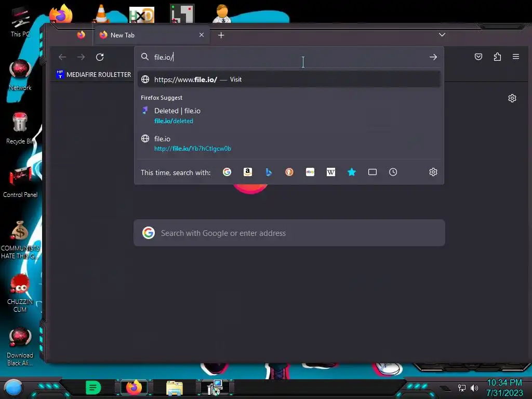Search bookmarks with the star icon
This screenshot has width=532, height=399.
(352, 172)
